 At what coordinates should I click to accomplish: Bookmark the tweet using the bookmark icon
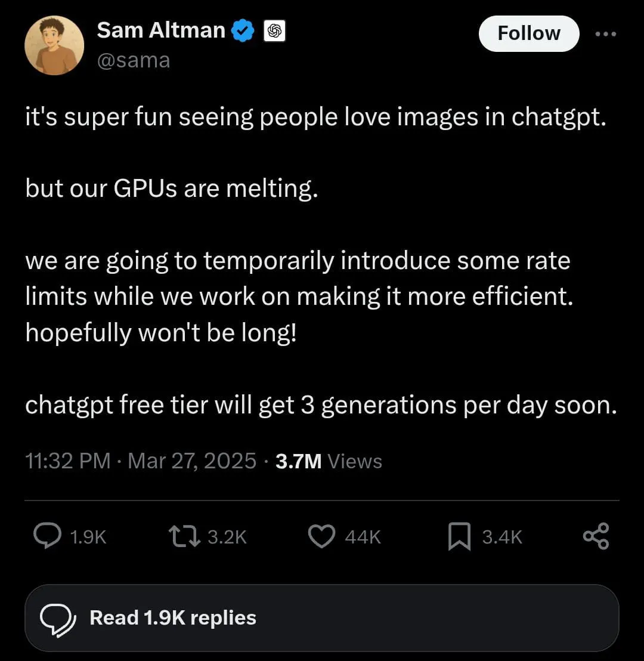(x=459, y=536)
